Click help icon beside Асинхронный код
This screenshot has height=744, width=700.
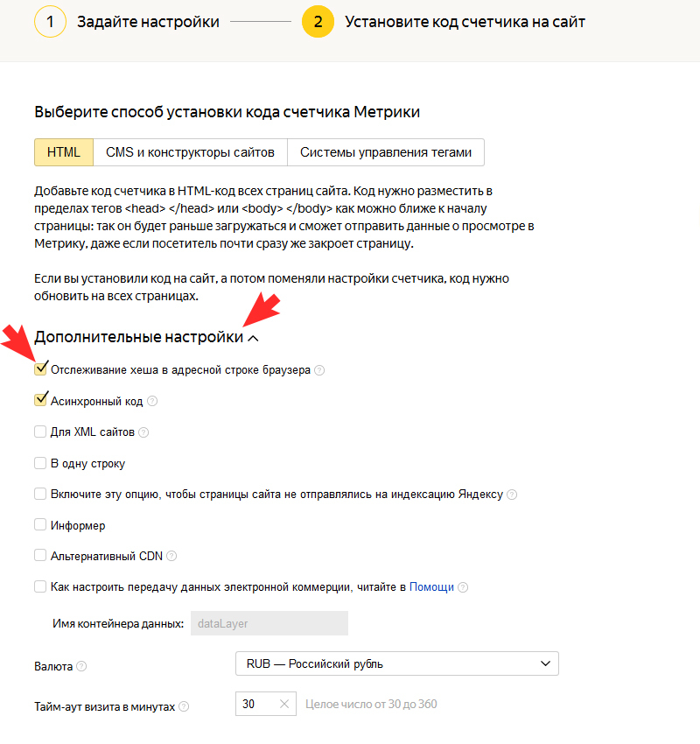[x=152, y=401]
